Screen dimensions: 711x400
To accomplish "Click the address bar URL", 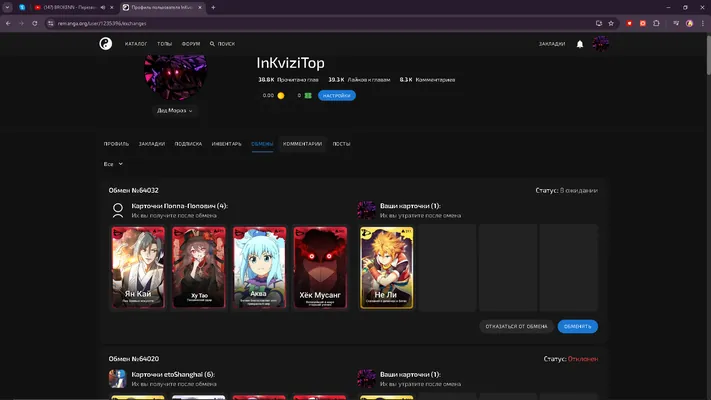I will 102,23.
